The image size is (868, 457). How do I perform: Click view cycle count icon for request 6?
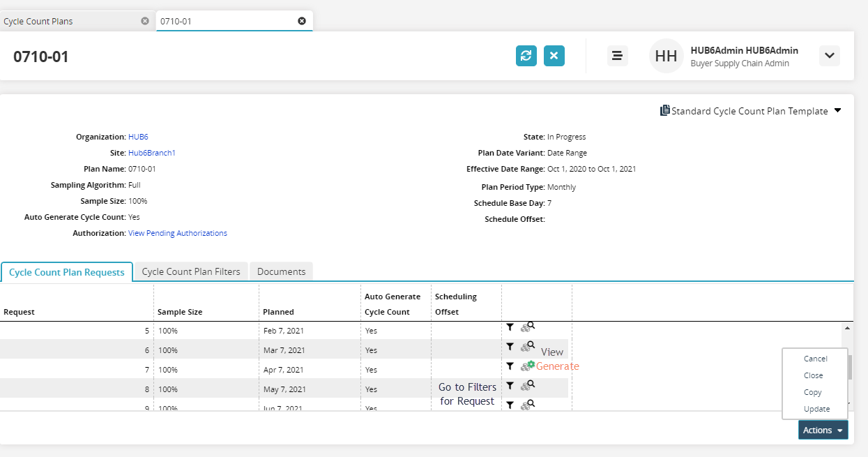pyautogui.click(x=527, y=346)
